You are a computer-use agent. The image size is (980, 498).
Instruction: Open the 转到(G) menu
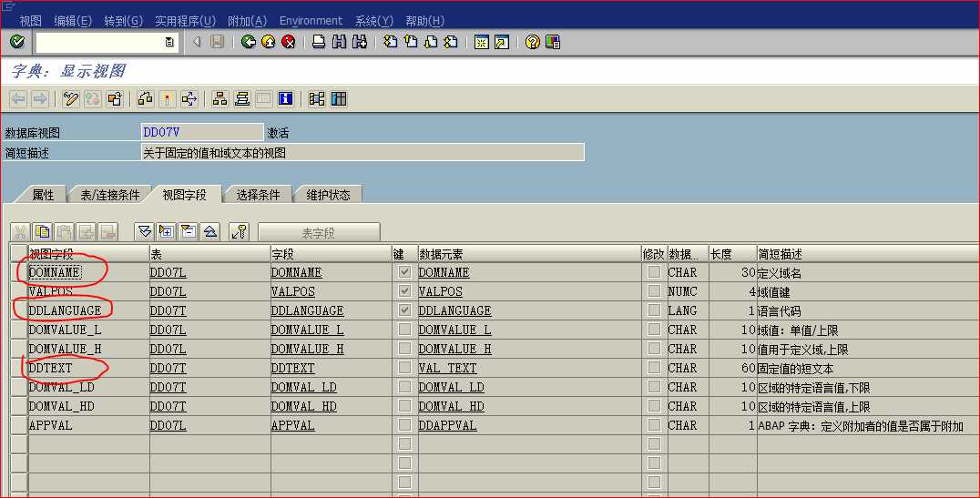[123, 21]
